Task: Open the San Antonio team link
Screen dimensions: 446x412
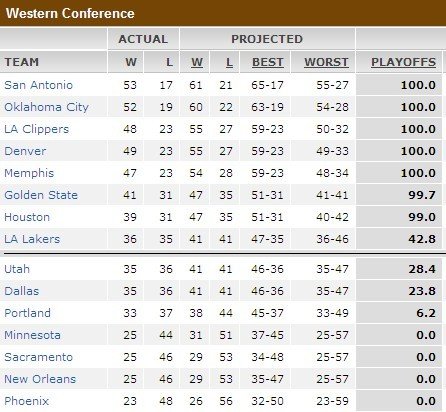Action: (x=38, y=85)
